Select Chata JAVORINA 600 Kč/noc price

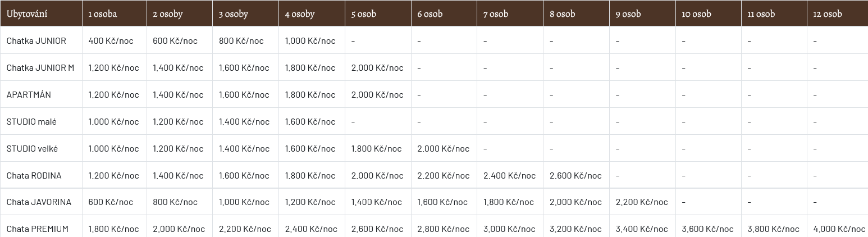pyautogui.click(x=111, y=202)
